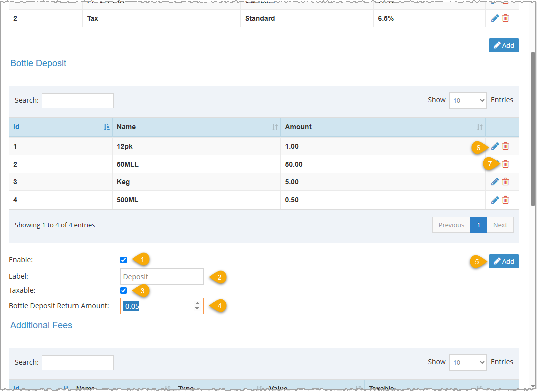The width and height of the screenshot is (538, 392).
Task: Sort the table by Id
Action: (x=15, y=127)
